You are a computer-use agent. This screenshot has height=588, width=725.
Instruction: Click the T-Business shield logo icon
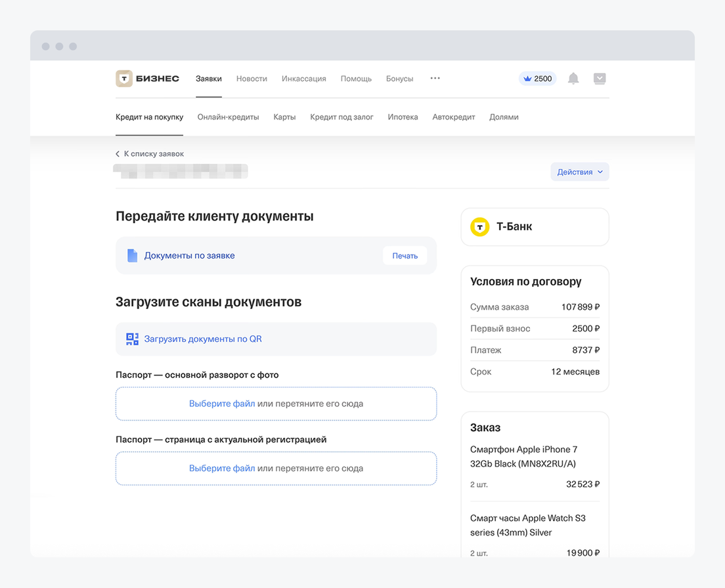tap(124, 79)
